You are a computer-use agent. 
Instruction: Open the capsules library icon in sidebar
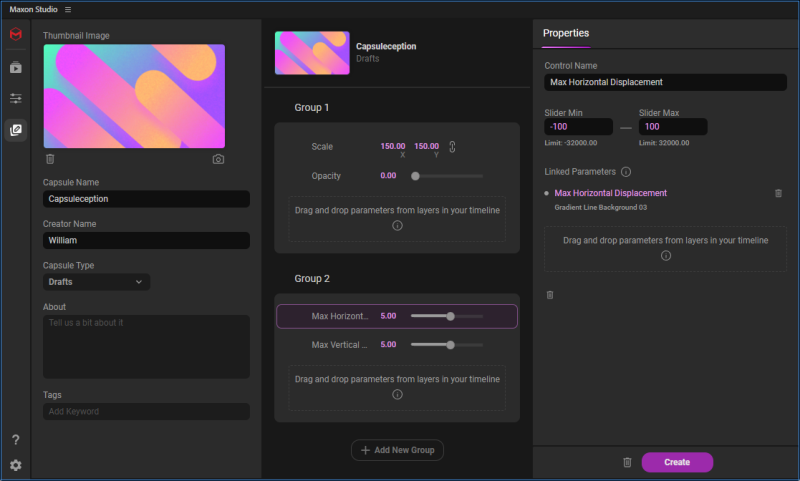pyautogui.click(x=16, y=67)
